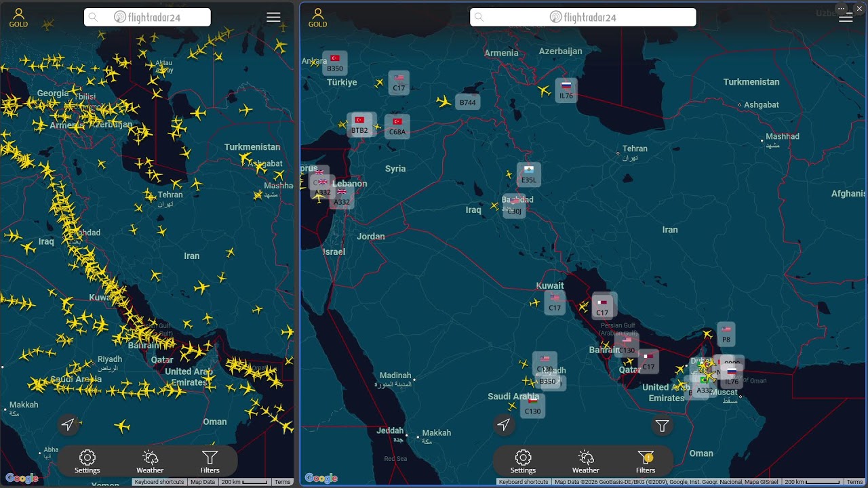Select the C30J label near Baghdad

[515, 207]
